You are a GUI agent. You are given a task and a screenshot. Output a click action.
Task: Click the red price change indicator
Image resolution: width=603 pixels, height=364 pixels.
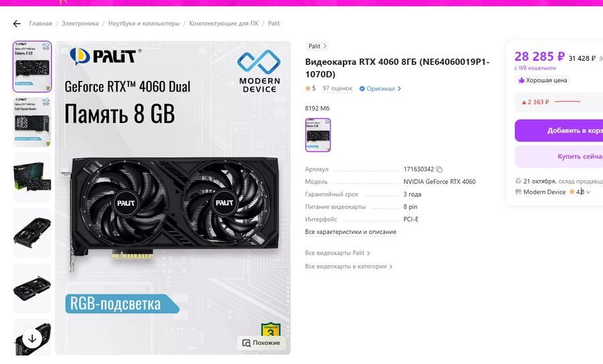coord(535,102)
